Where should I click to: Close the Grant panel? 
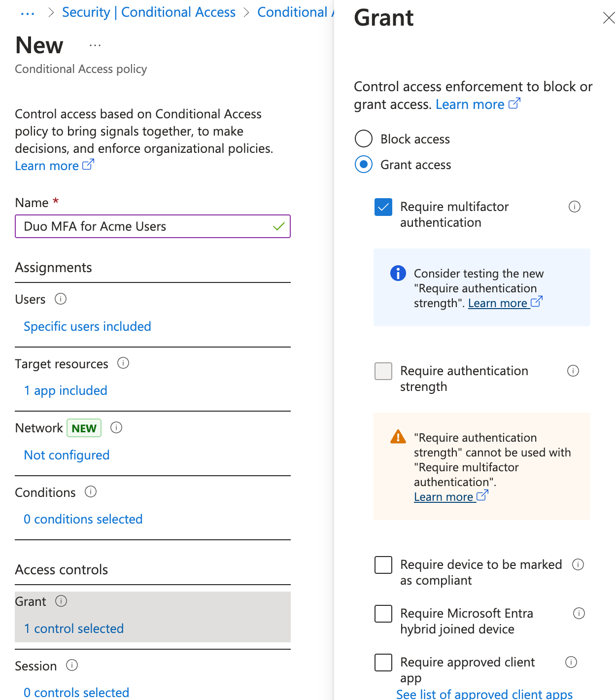(609, 18)
